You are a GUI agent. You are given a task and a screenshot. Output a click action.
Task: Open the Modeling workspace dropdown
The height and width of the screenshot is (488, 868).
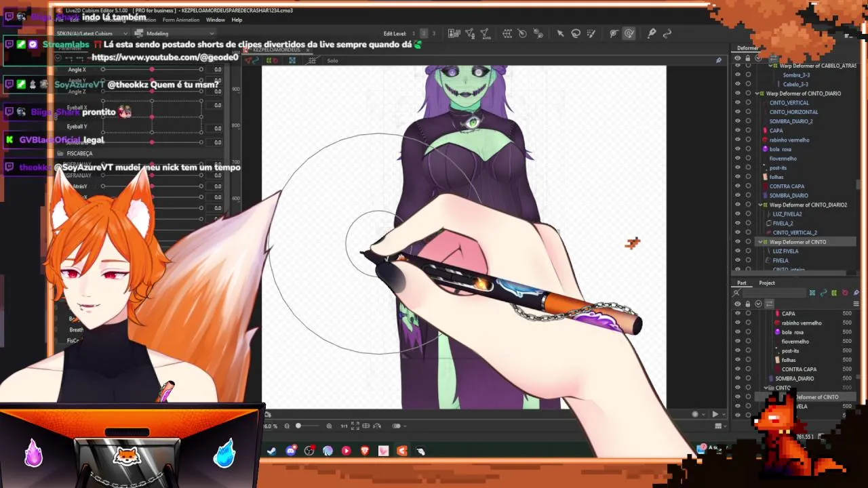[x=175, y=33]
